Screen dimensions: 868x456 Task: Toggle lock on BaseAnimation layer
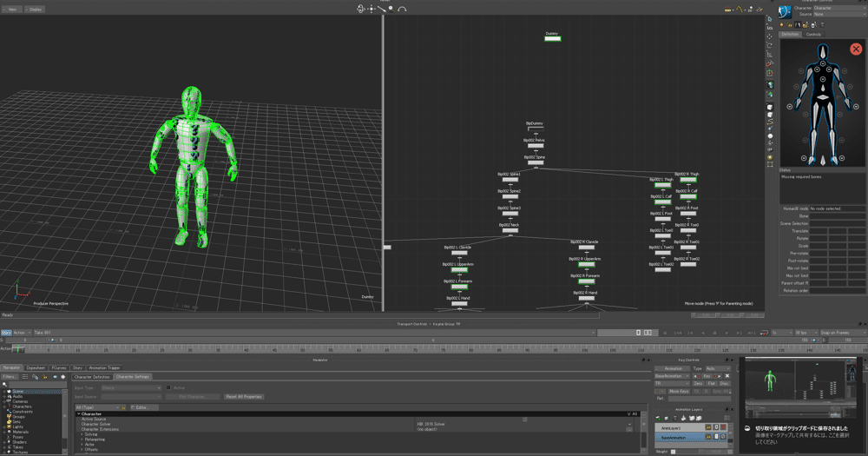(x=708, y=437)
